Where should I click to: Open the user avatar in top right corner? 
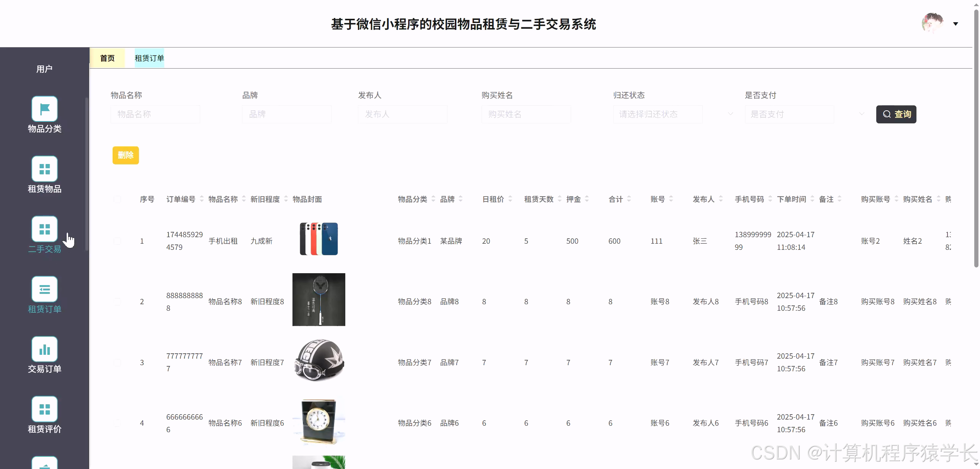pyautogui.click(x=931, y=23)
